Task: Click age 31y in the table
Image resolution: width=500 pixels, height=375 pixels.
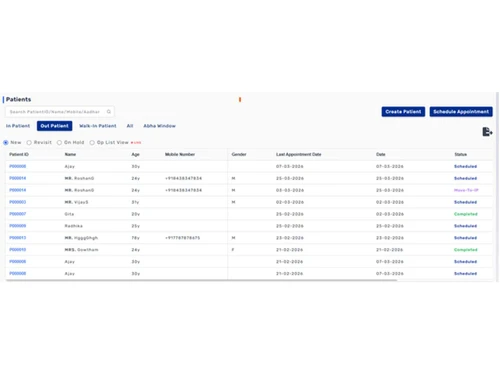Action: 135,202
